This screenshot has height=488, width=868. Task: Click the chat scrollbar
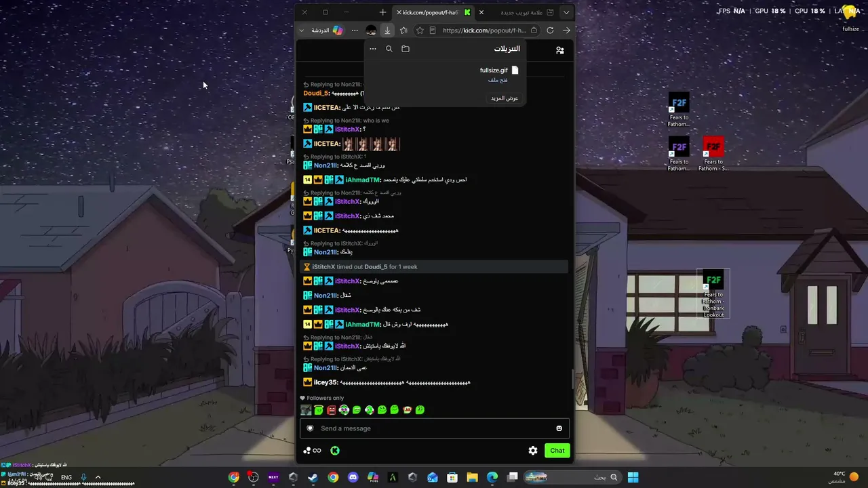573,380
